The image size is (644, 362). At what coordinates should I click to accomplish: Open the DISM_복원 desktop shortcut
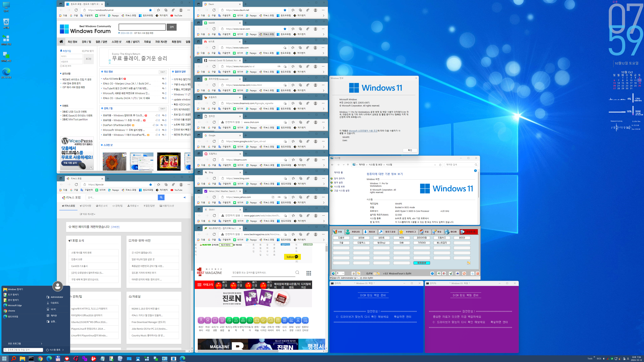(x=6, y=57)
